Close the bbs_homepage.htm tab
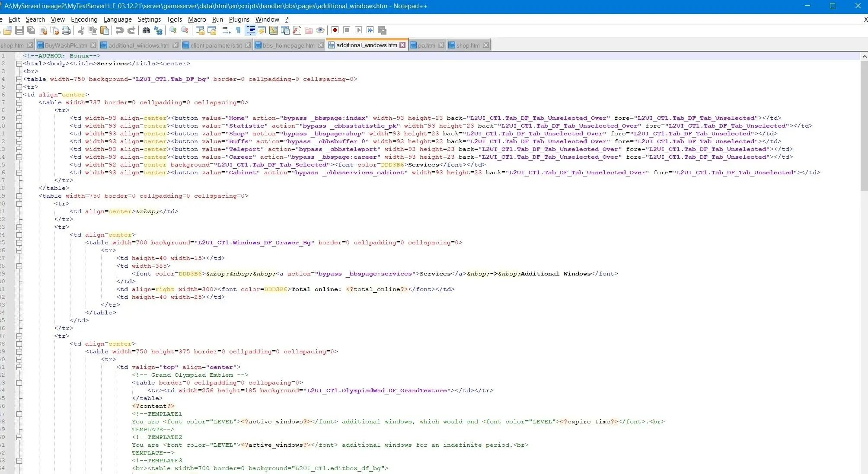Screen dimensions: 868x474 [x=321, y=45]
